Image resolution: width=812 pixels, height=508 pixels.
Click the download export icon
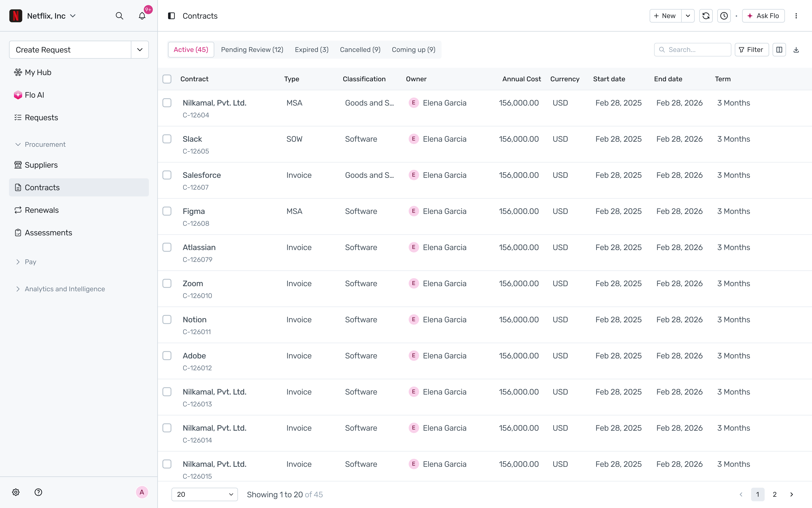click(x=796, y=50)
